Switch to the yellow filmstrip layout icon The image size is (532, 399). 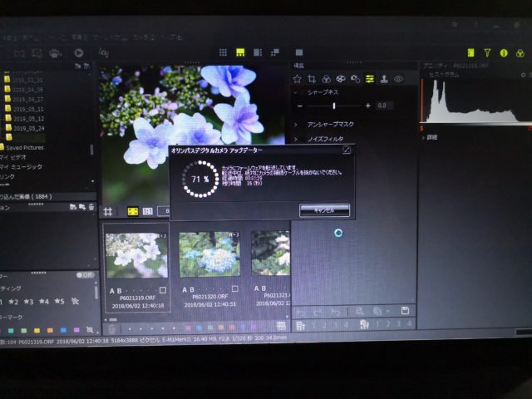click(239, 53)
